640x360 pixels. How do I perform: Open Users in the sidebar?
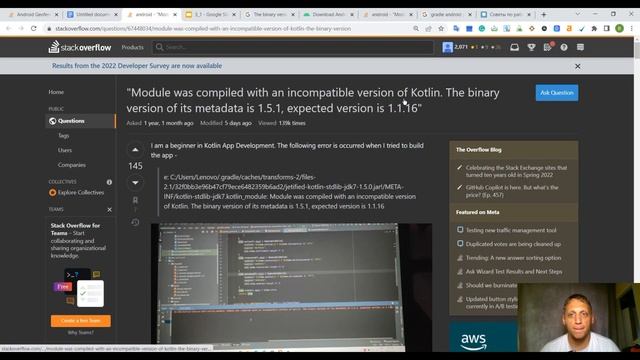[x=64, y=150]
